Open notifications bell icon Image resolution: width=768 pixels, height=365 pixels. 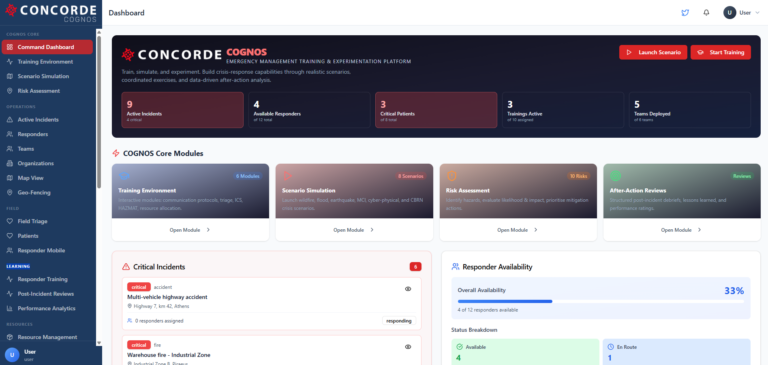click(706, 13)
